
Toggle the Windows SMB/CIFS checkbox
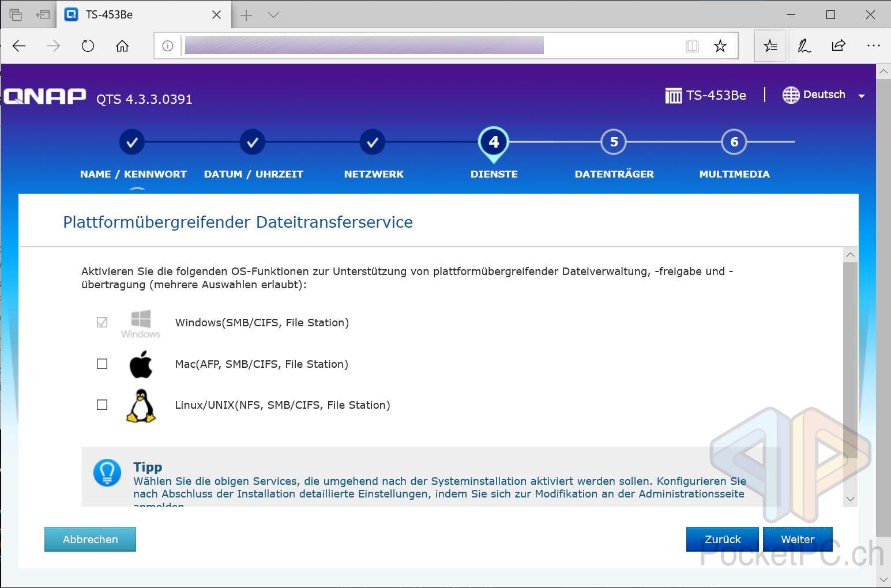point(102,322)
